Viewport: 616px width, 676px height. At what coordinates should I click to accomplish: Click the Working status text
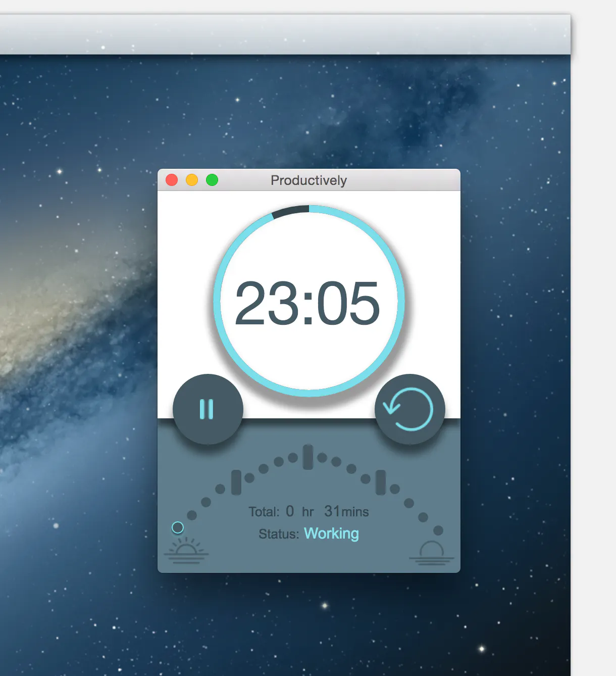[332, 534]
